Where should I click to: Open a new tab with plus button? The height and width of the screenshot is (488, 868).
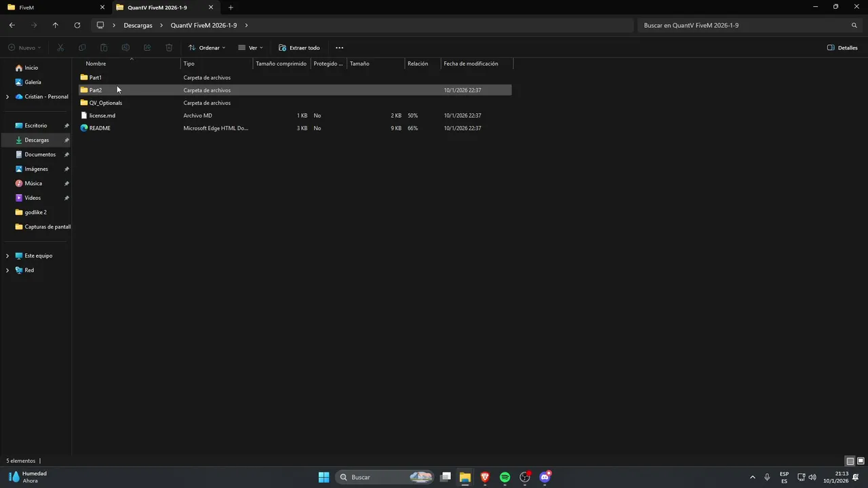(231, 7)
